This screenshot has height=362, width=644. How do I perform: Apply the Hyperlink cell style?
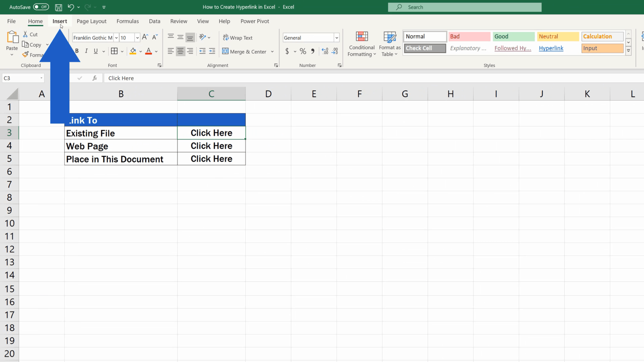point(551,48)
